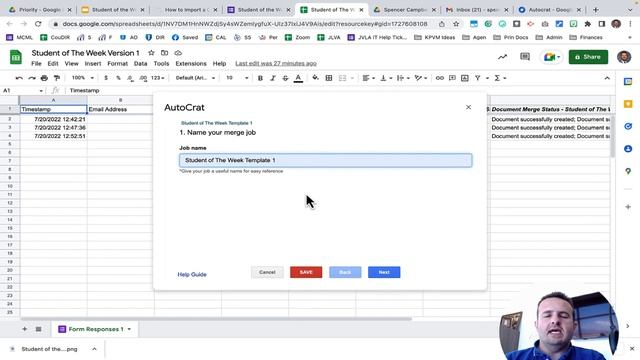The height and width of the screenshot is (360, 640).
Task: Select the Paint format tool
Action: tap(57, 78)
